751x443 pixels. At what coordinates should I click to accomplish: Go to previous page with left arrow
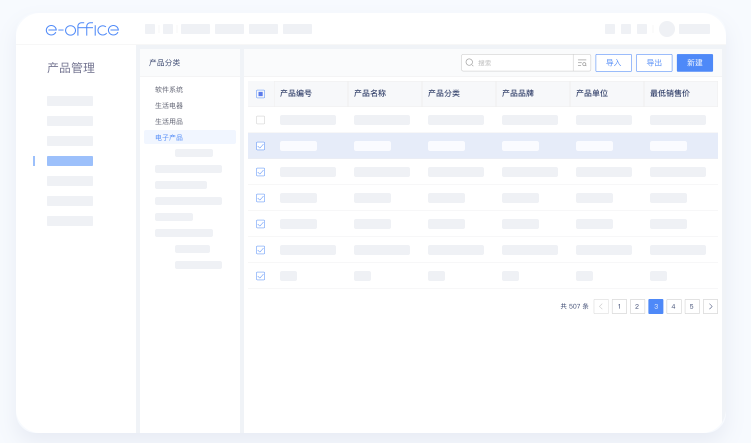click(x=601, y=306)
